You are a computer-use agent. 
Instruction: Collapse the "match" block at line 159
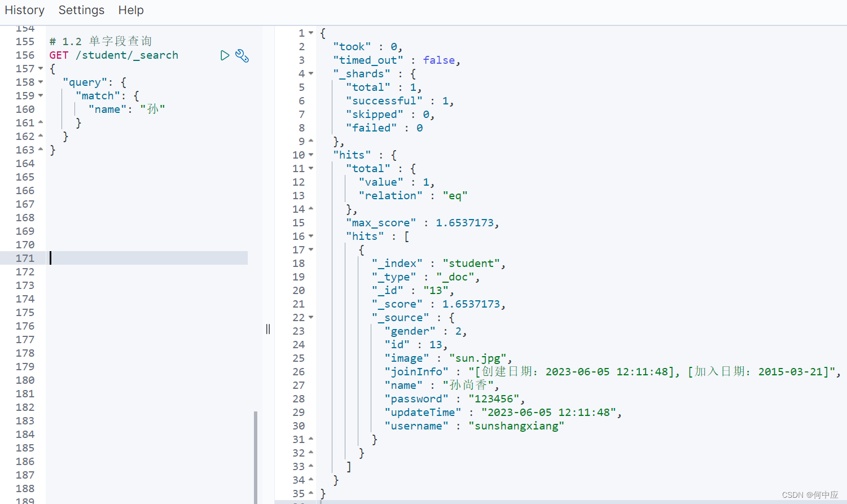[x=41, y=96]
